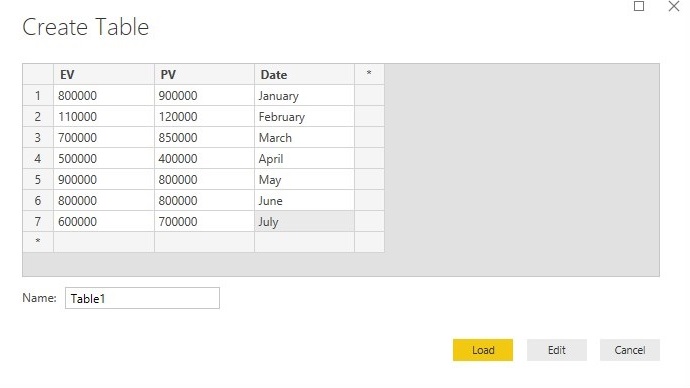Click the Edit button

tap(557, 350)
